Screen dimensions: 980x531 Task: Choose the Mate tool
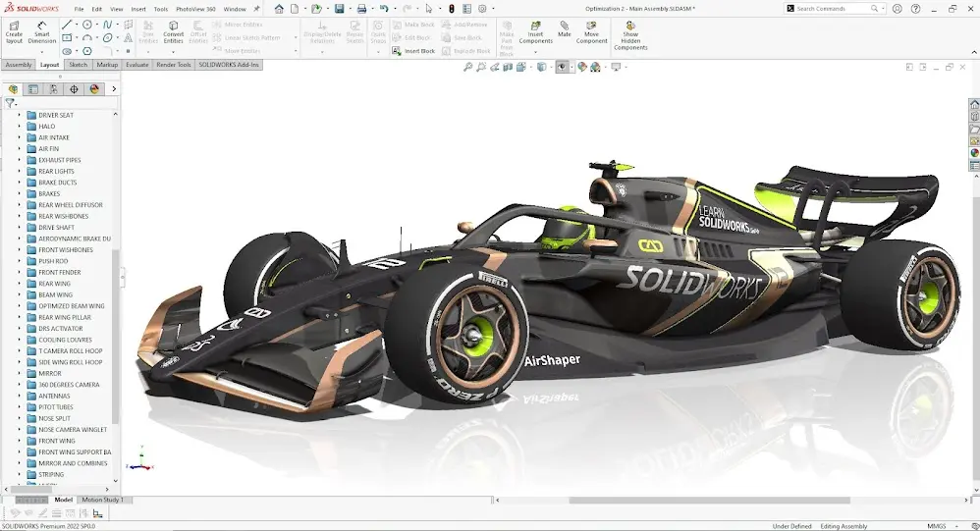click(x=565, y=28)
